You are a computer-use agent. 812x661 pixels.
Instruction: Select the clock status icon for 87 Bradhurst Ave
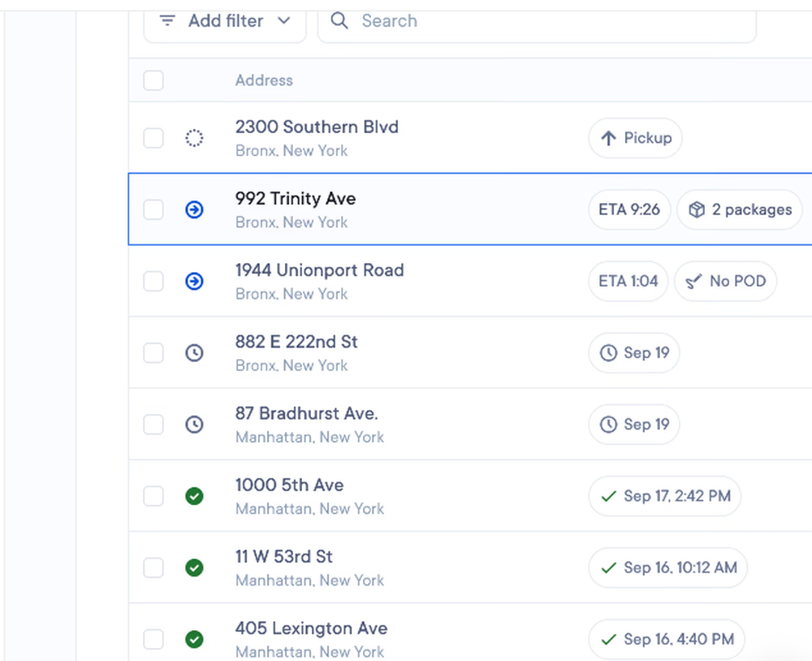point(194,424)
